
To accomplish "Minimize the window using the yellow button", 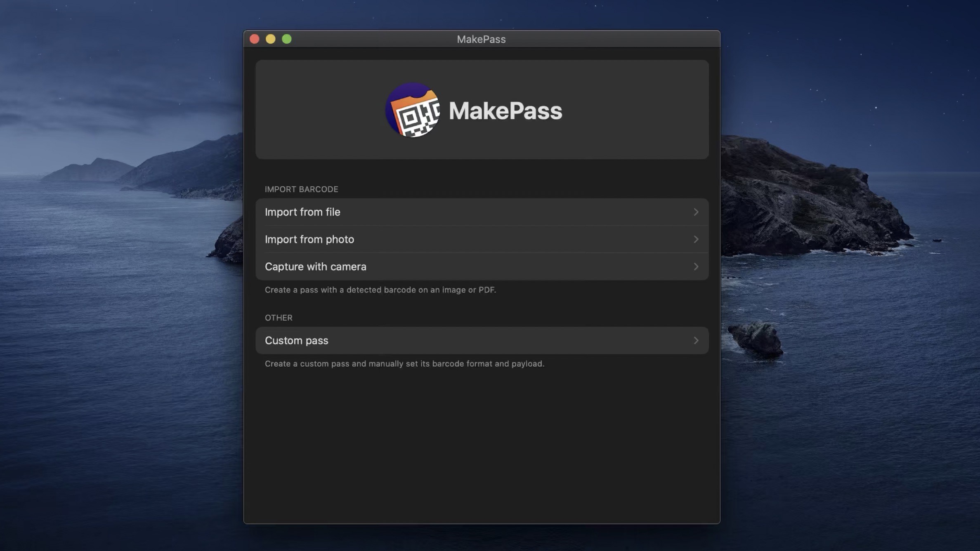I will tap(271, 39).
